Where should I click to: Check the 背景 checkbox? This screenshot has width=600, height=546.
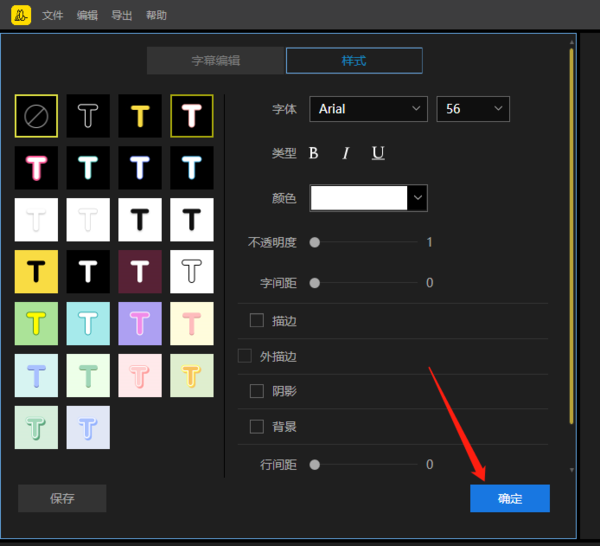click(257, 427)
